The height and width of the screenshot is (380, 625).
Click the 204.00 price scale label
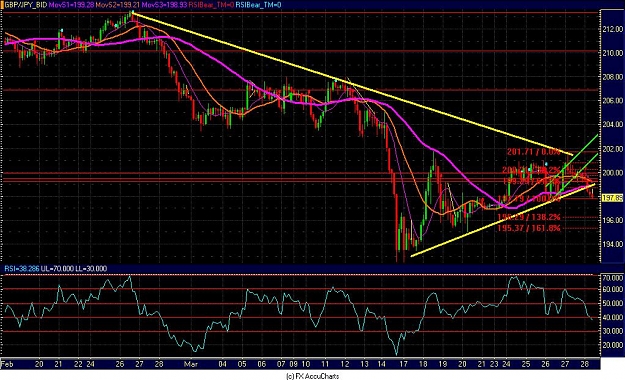tap(613, 125)
